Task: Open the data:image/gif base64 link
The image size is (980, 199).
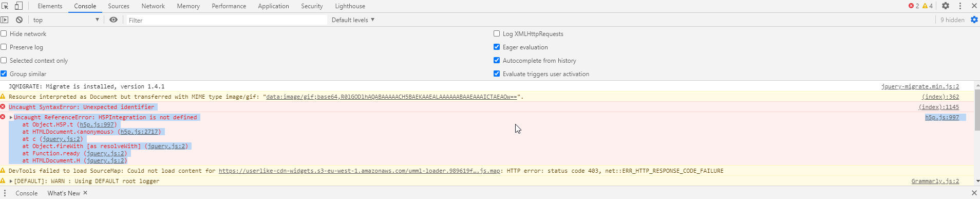Action: point(391,97)
